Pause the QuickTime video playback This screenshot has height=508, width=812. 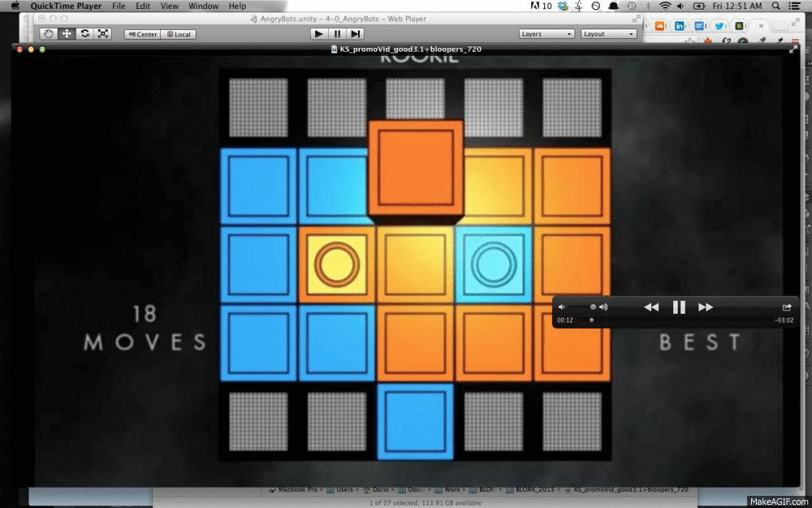point(679,307)
